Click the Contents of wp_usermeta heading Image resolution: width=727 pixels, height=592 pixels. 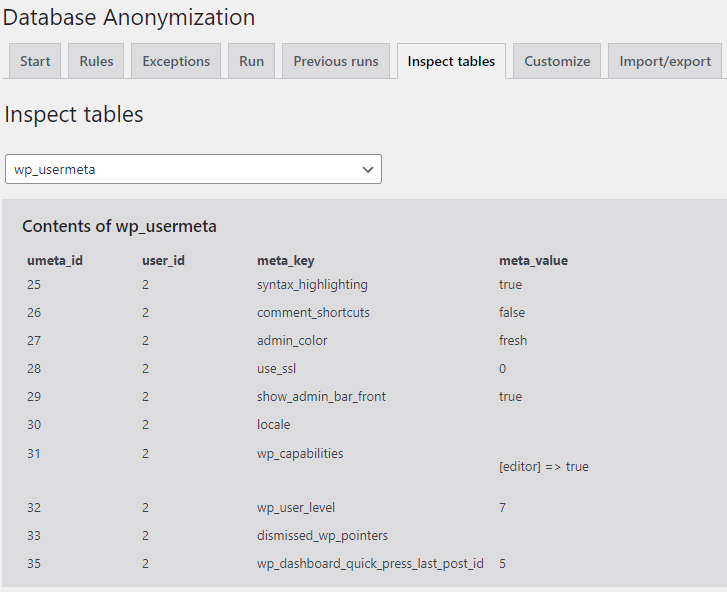tap(119, 226)
